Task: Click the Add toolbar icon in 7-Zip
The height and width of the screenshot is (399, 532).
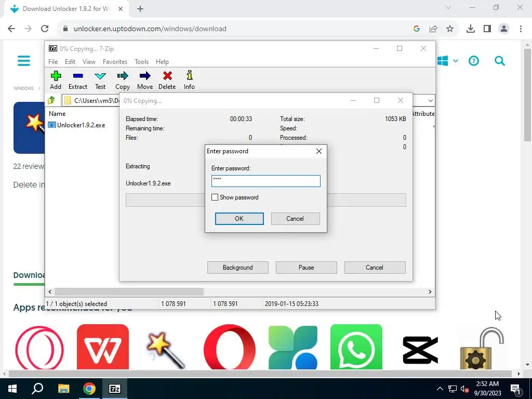Action: tap(56, 80)
